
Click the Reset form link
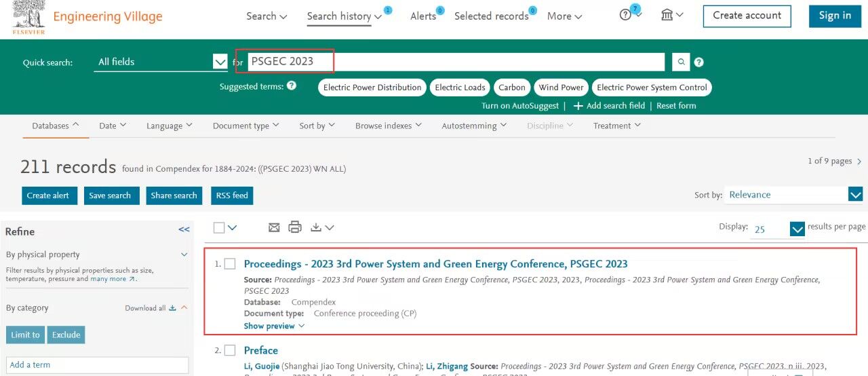point(676,106)
